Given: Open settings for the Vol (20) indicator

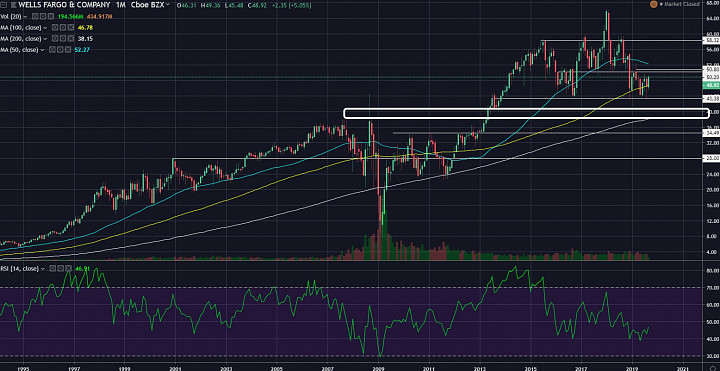Looking at the screenshot, I should [43, 17].
